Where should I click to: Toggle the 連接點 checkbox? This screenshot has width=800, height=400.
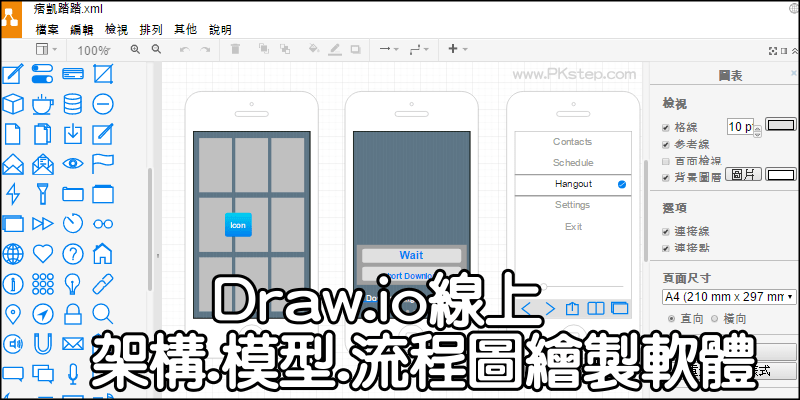click(x=665, y=248)
